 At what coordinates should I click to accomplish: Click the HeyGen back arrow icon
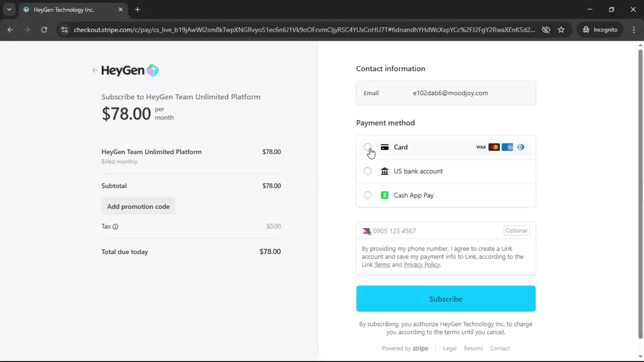[95, 70]
